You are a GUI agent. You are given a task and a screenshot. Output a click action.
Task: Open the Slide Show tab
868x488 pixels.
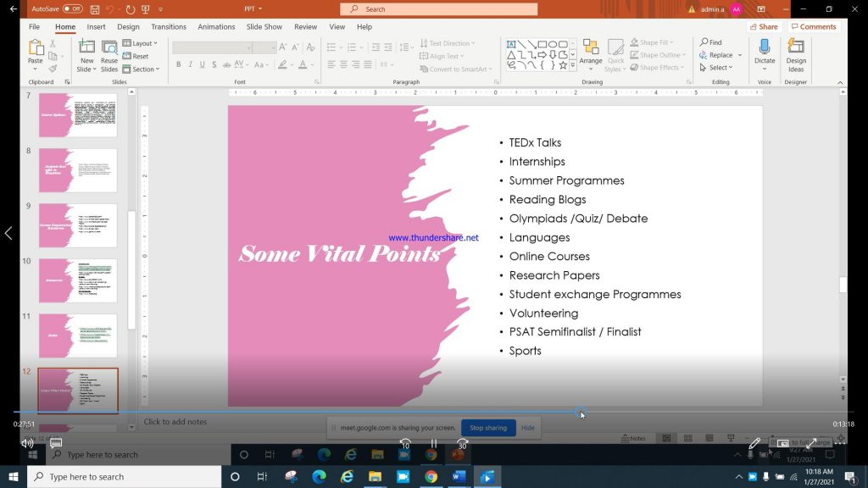pos(264,27)
